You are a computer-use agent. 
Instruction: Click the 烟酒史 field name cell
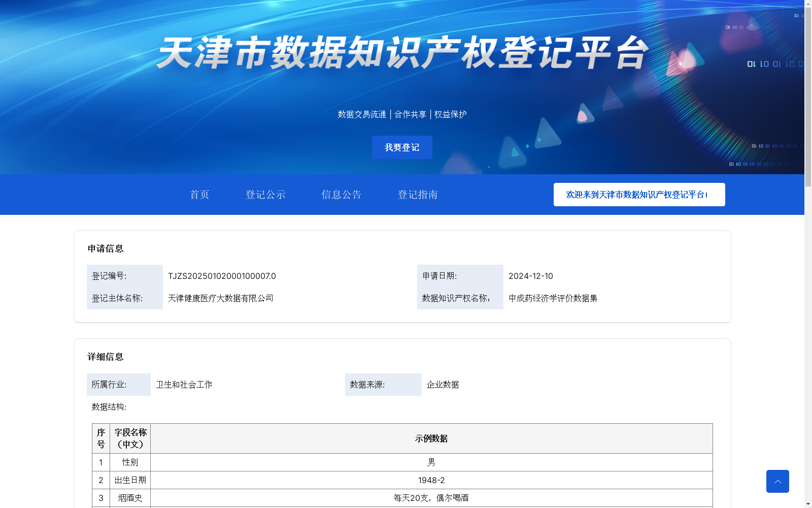point(130,498)
